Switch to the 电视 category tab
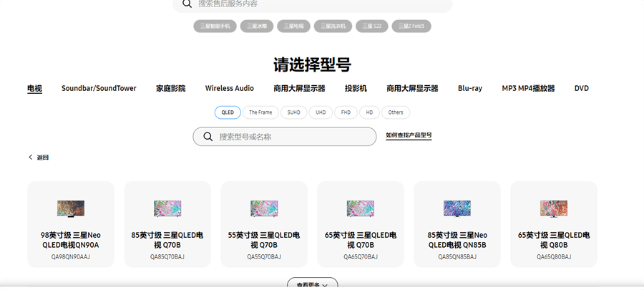Viewport: 644px width, 290px height. (x=34, y=88)
